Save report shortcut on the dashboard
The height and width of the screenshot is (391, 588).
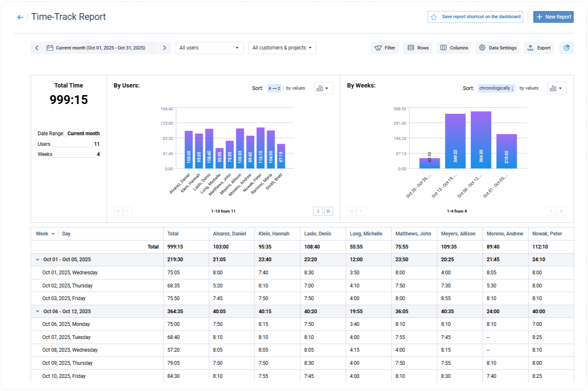475,17
